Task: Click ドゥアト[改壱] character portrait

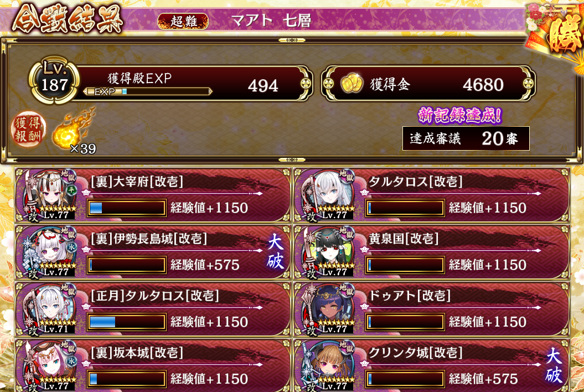Action: click(328, 309)
